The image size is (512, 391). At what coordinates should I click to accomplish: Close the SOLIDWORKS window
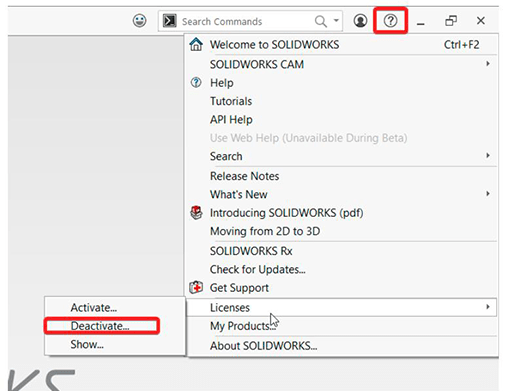tap(481, 21)
